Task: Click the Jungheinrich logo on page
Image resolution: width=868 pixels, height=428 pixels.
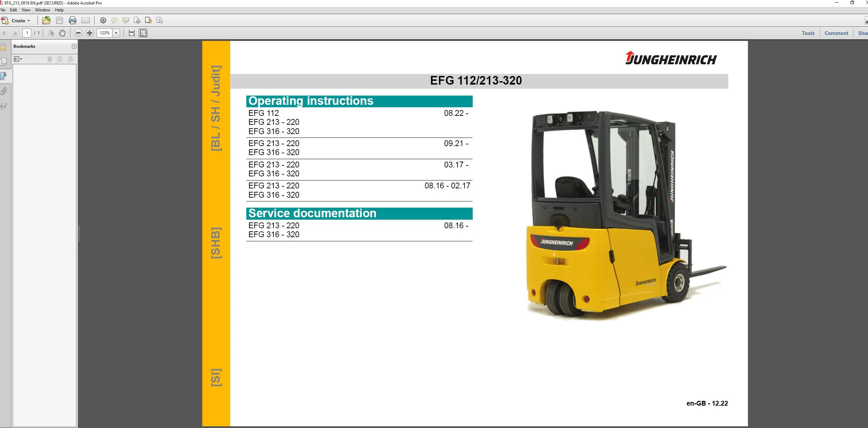Action: [671, 58]
